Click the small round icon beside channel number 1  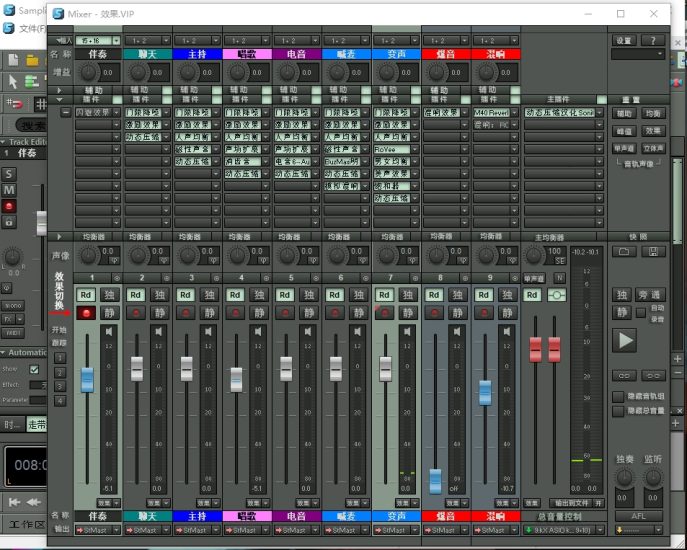pos(117,278)
